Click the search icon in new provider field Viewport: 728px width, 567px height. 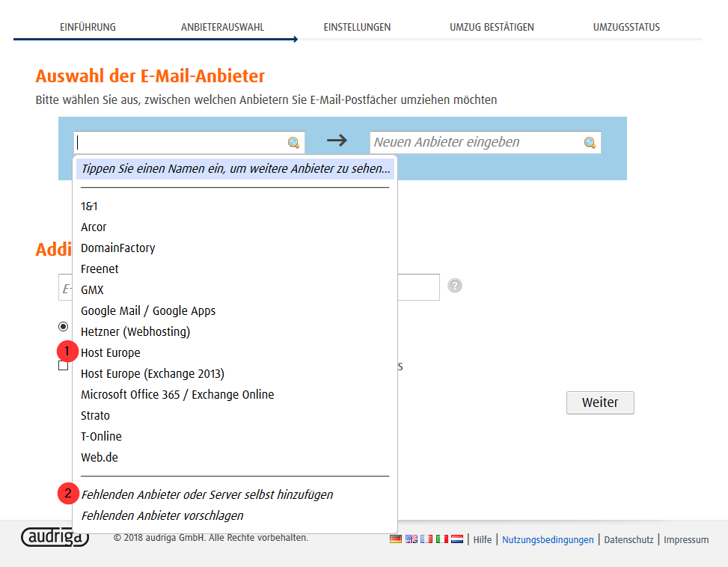point(590,142)
